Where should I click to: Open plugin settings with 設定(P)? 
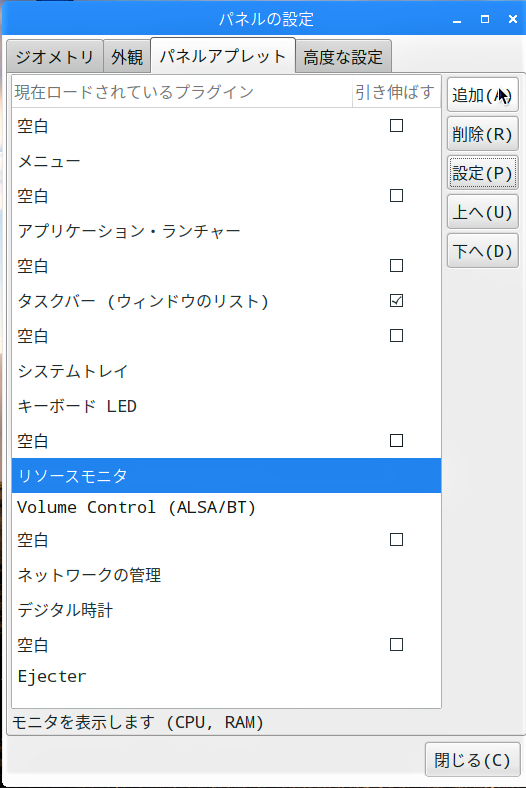[x=482, y=173]
